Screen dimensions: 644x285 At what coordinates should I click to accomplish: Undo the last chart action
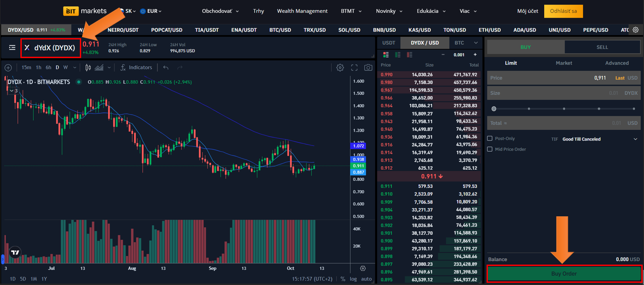click(x=166, y=68)
